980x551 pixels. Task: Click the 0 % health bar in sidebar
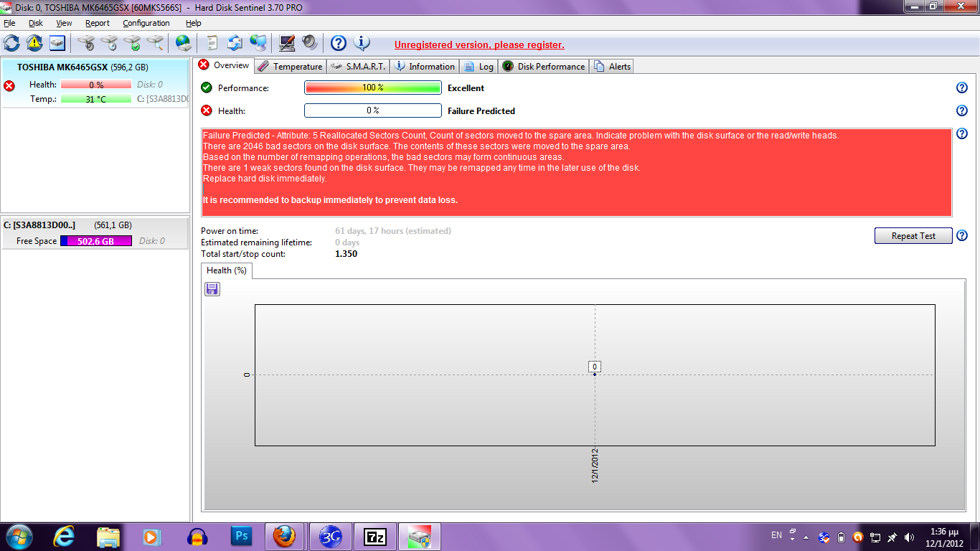coord(96,85)
